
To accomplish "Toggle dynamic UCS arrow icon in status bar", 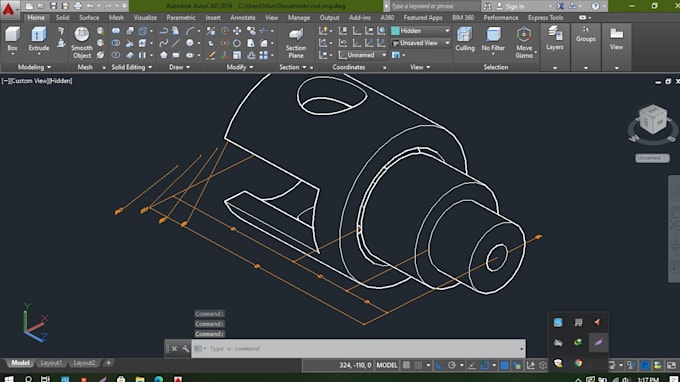I will pyautogui.click(x=530, y=366).
